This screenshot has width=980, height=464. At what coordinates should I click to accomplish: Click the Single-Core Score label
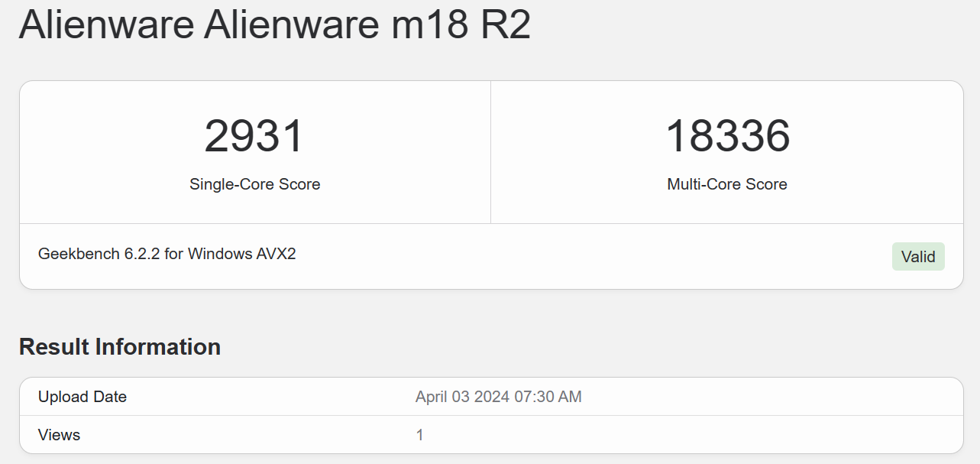point(254,184)
